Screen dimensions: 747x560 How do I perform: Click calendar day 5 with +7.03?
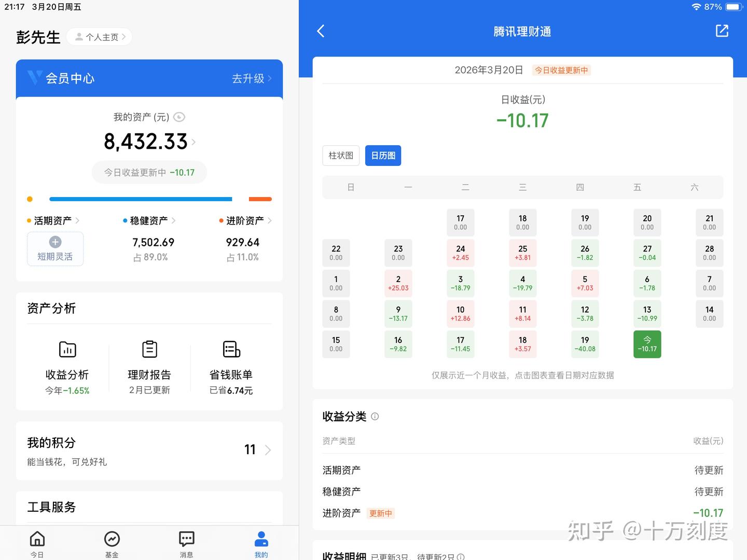585,283
